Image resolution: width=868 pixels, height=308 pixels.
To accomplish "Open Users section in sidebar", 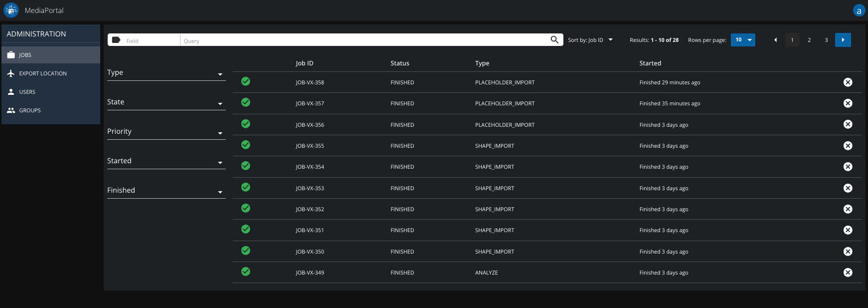I will point(27,92).
